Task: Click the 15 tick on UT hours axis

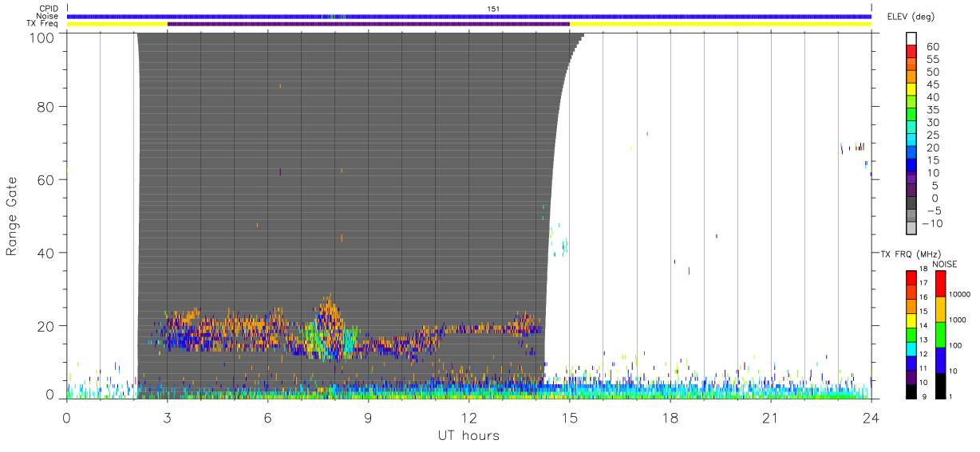Action: pos(570,417)
